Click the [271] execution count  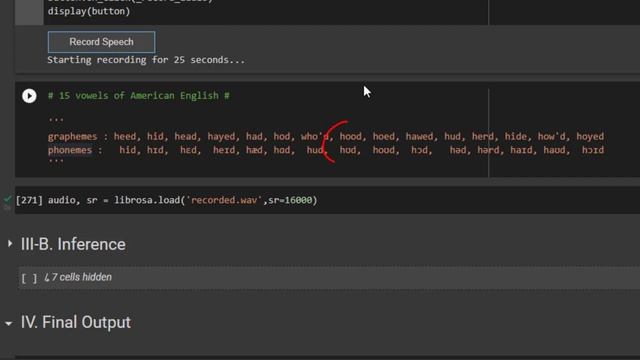29,200
